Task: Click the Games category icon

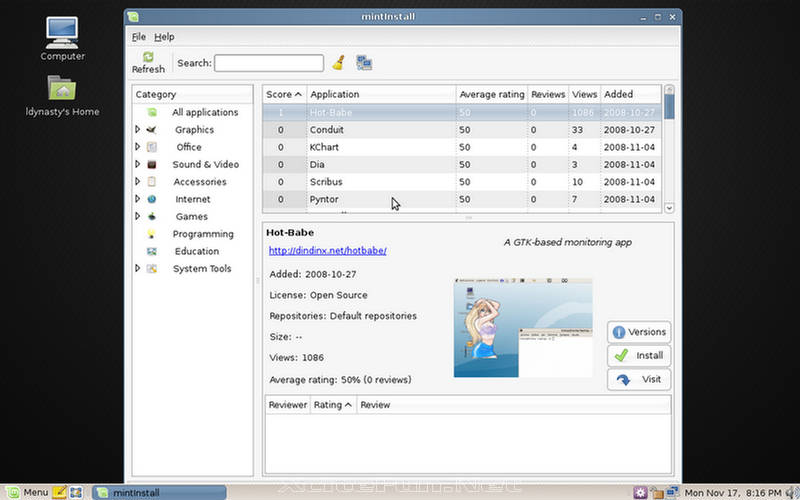Action: coord(152,216)
